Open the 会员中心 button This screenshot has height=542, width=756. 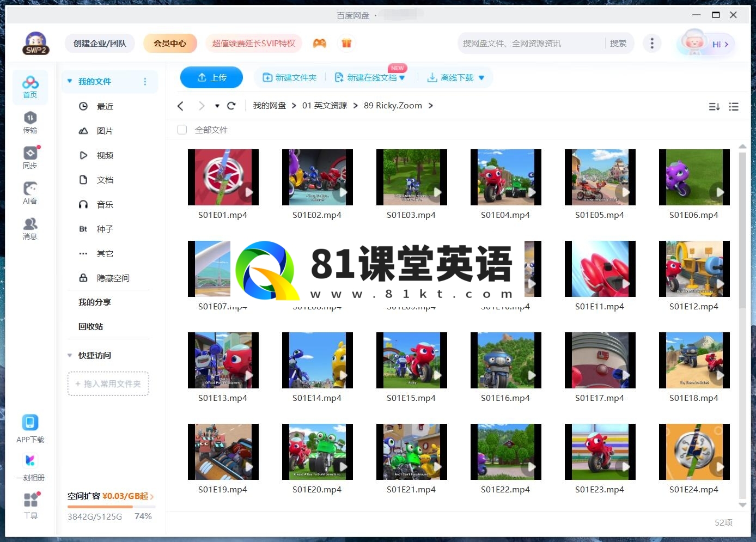click(170, 43)
